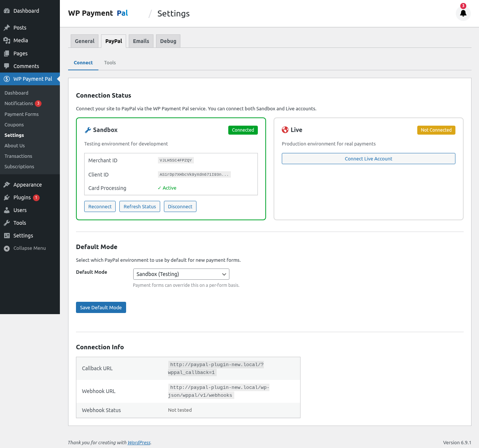Open Plugins via the plug icon
479x448 pixels.
(x=6, y=197)
